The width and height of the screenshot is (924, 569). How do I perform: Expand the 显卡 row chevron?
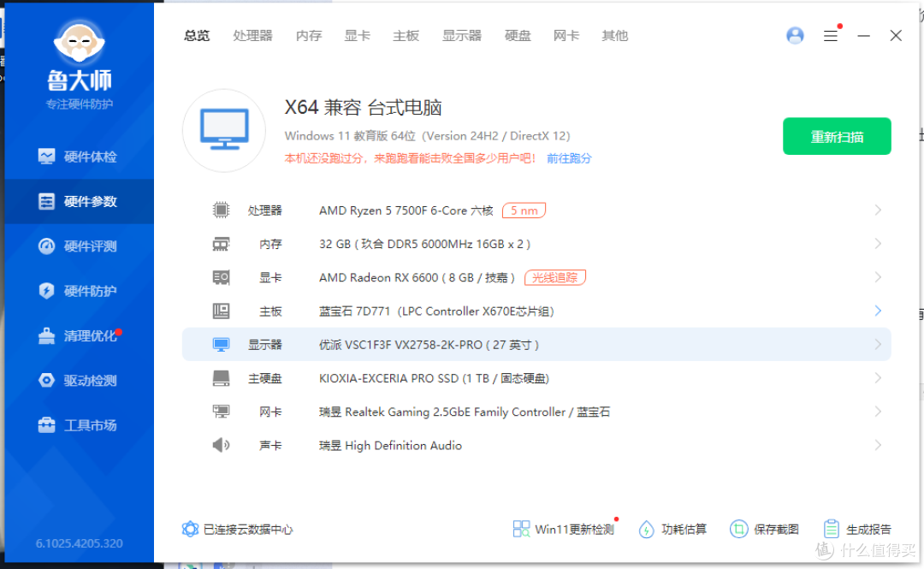878,278
